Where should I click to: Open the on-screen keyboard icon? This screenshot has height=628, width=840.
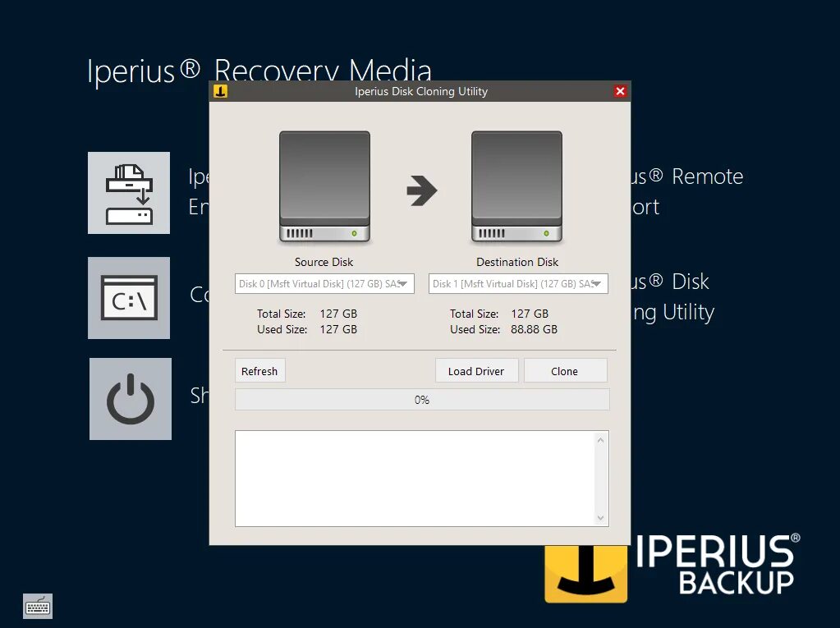tap(38, 607)
